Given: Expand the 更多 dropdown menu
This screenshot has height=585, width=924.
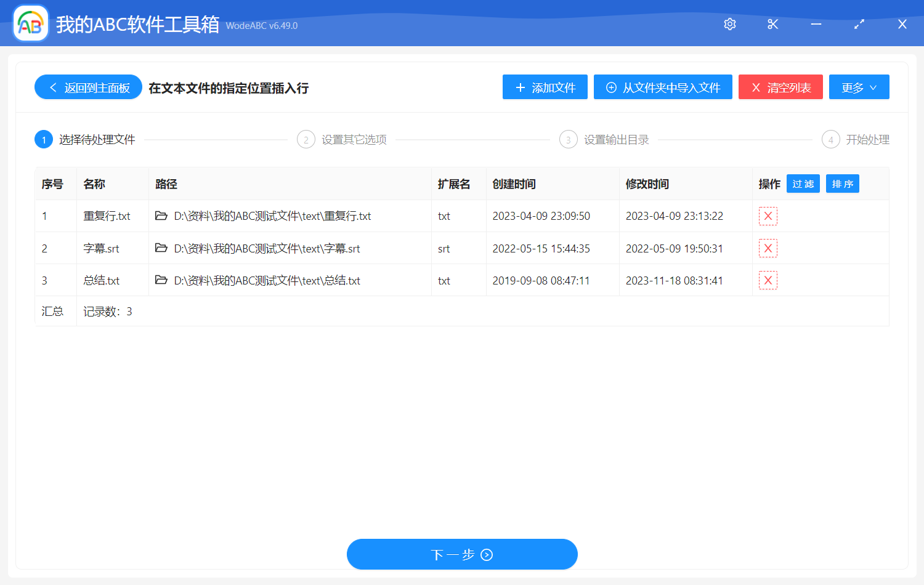Looking at the screenshot, I should click(859, 87).
